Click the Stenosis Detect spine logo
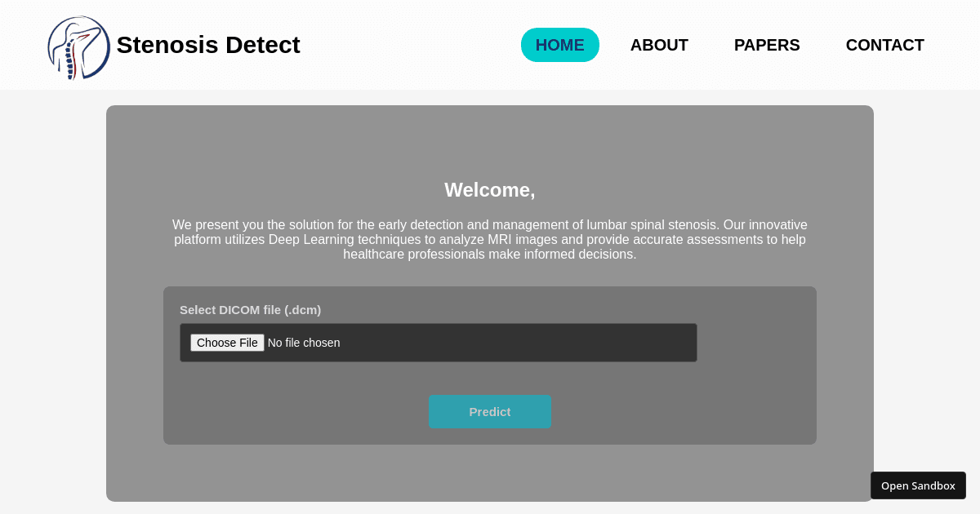The height and width of the screenshot is (514, 980). [78, 47]
